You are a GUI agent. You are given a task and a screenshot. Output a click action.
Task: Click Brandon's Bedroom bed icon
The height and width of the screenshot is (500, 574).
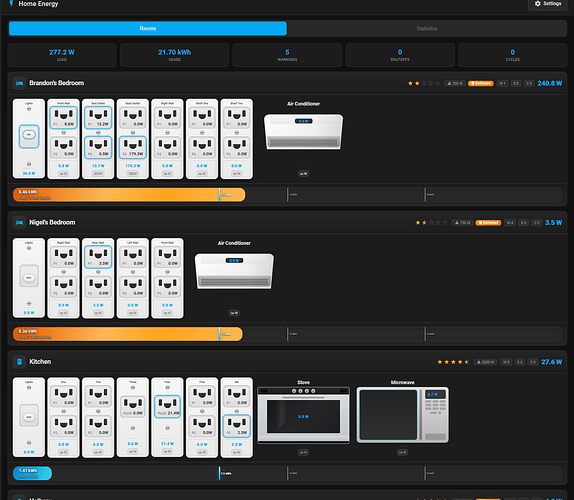coord(19,83)
